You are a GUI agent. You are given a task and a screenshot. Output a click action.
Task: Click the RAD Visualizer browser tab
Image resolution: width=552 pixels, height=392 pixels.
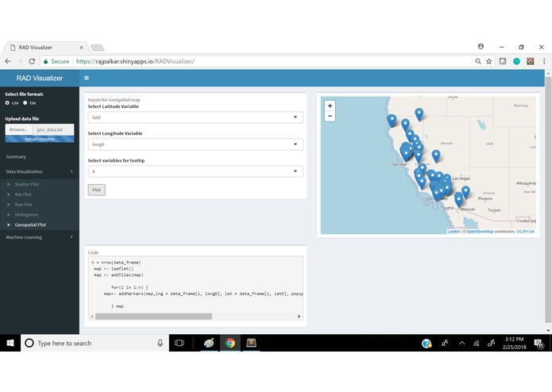click(x=46, y=47)
